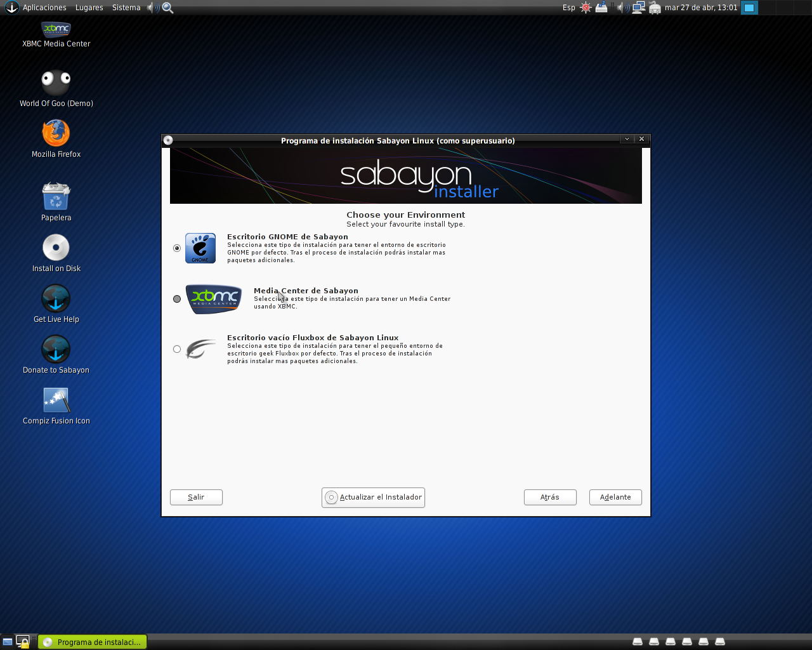Click the search magnifier in top panel

point(168,8)
